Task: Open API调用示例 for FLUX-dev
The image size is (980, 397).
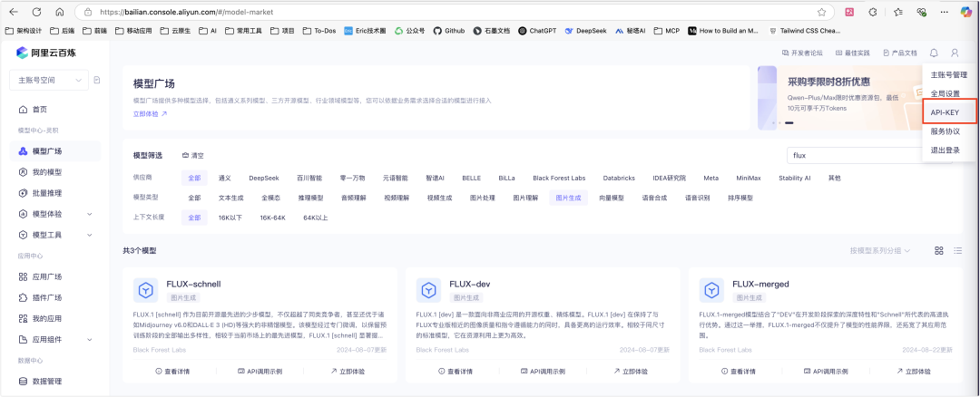Action: click(x=543, y=371)
